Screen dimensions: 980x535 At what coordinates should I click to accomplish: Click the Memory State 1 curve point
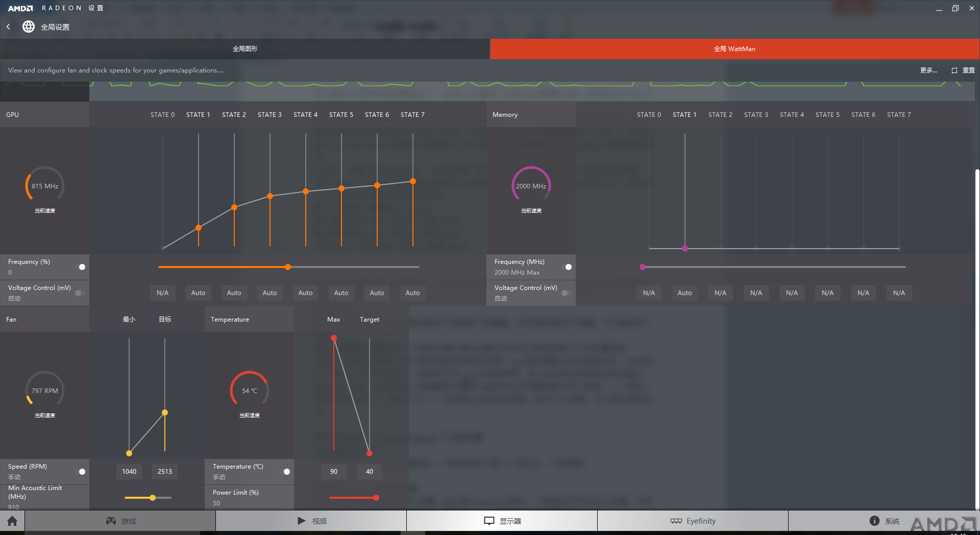click(685, 249)
